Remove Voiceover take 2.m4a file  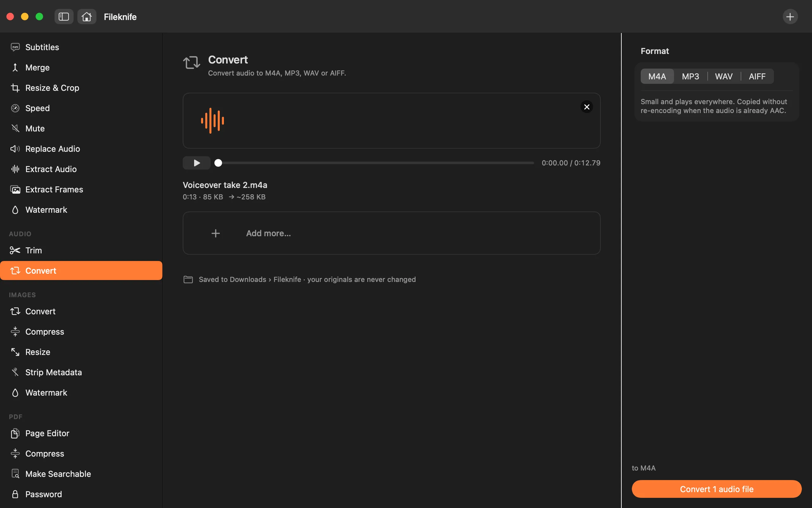(586, 107)
